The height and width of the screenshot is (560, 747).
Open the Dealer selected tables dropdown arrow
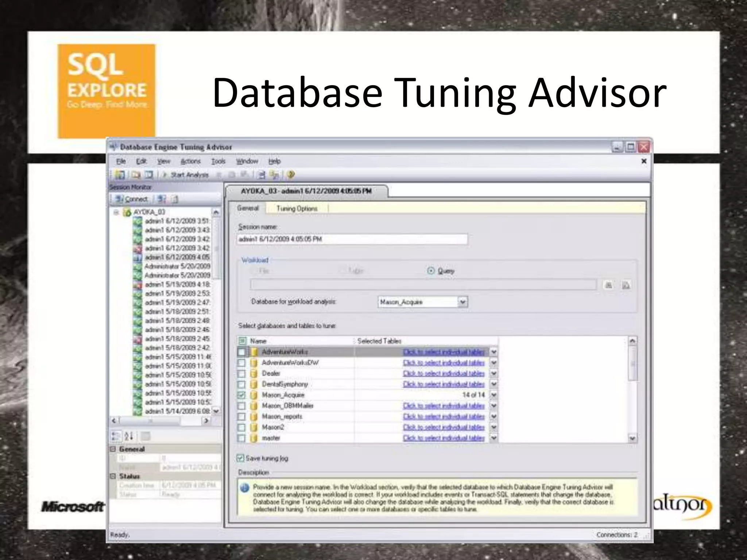point(494,373)
